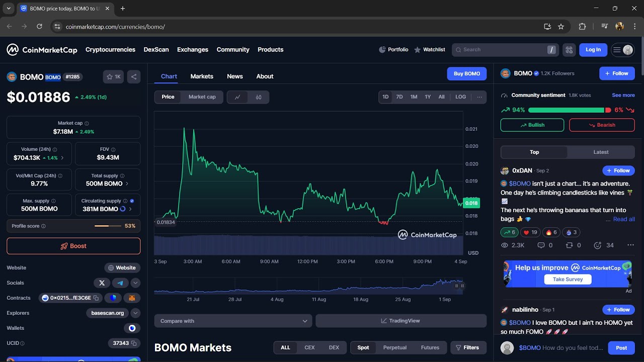Expand Volume (24h) details chevron
Image resolution: width=644 pixels, height=362 pixels.
pos(62,158)
